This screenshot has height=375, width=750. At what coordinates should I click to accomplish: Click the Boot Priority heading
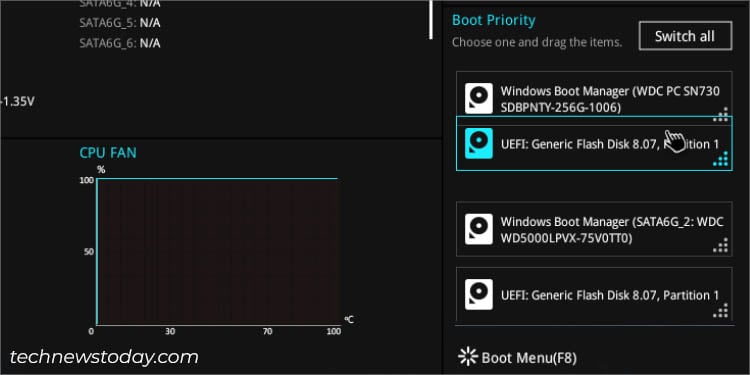[494, 21]
